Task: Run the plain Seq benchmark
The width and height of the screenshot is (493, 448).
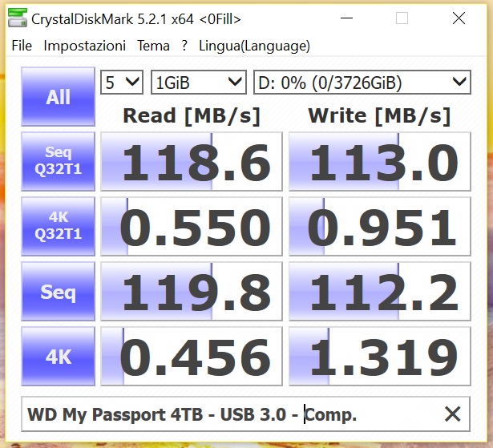Action: (x=59, y=291)
